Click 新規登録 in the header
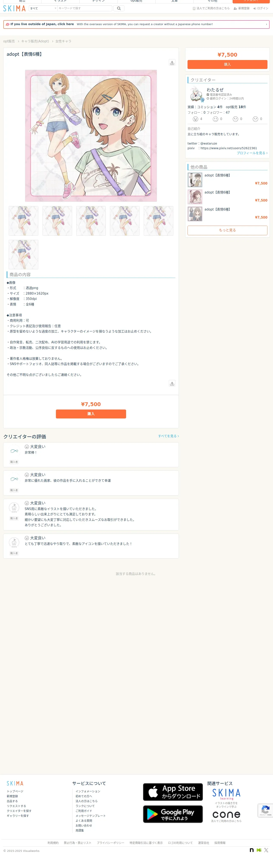 click(x=242, y=9)
